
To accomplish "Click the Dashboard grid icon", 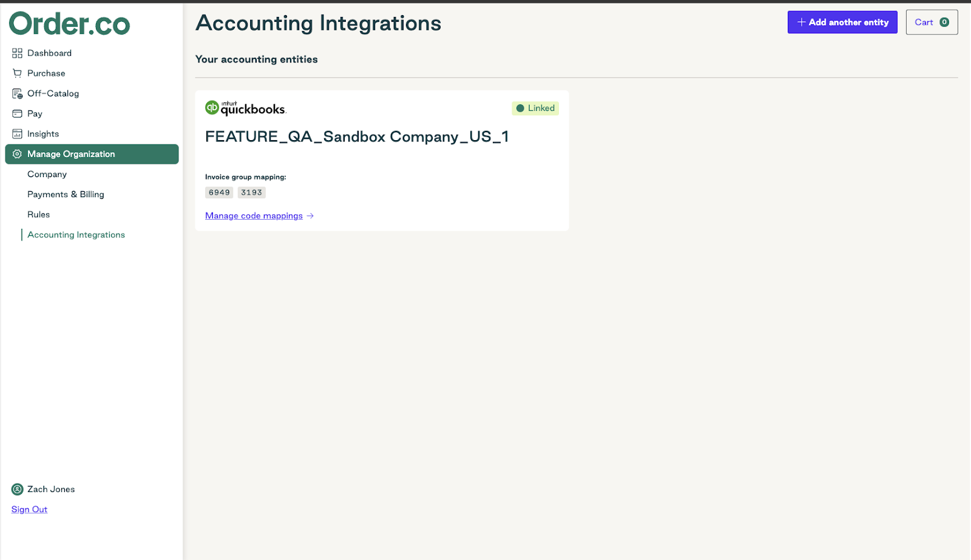I will tap(16, 53).
